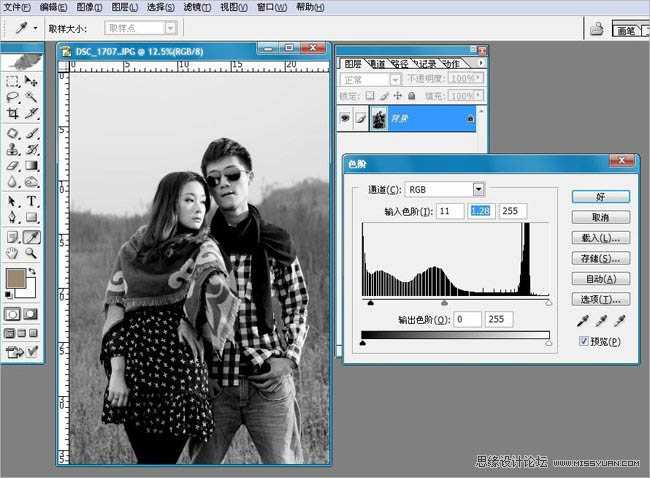The image size is (650, 478).
Task: Select the Hand tool
Action: click(x=12, y=252)
